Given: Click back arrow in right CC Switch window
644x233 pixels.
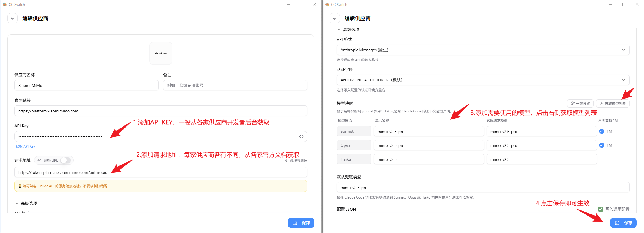Looking at the screenshot, I should point(335,18).
